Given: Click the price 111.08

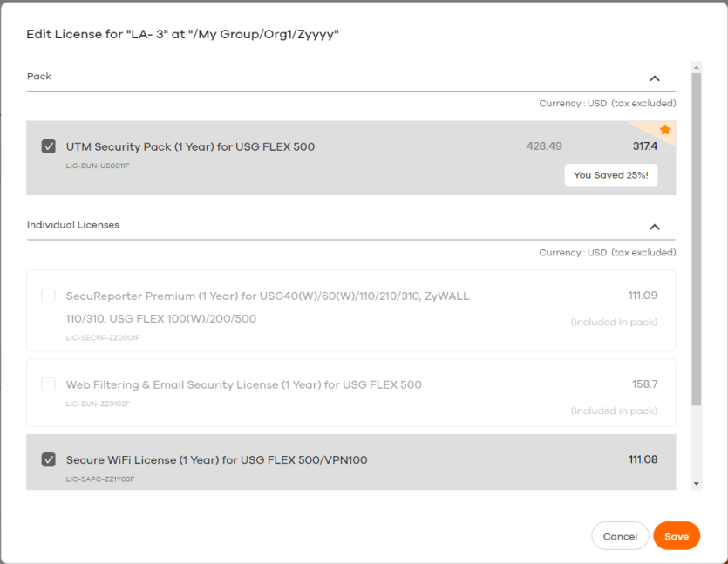Looking at the screenshot, I should coord(643,459).
